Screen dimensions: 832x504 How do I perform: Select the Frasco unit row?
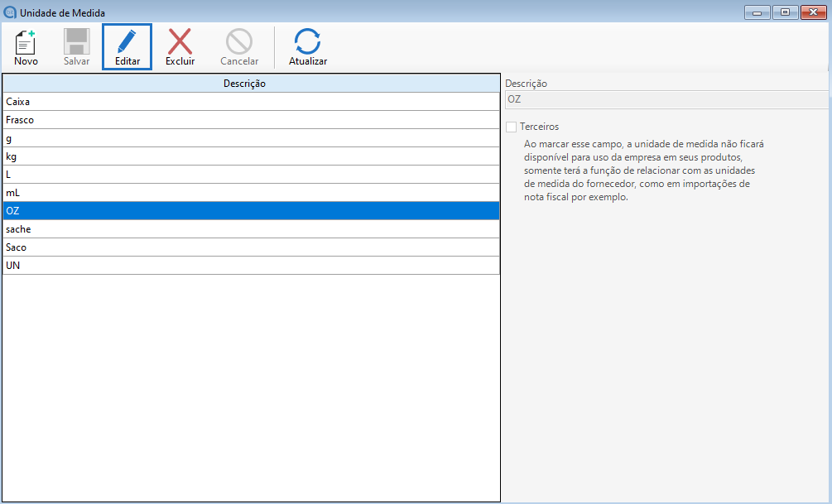point(251,120)
